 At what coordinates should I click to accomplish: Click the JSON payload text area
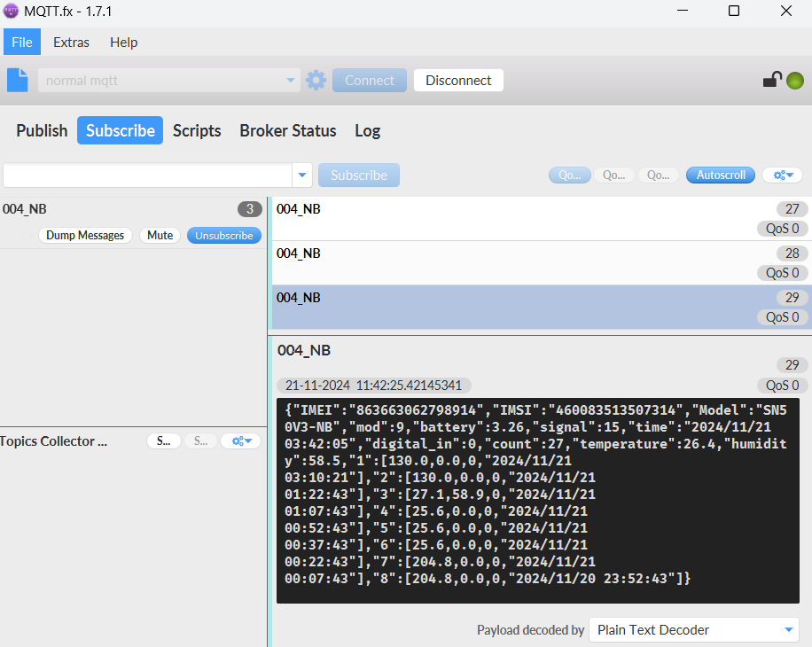[x=538, y=501]
